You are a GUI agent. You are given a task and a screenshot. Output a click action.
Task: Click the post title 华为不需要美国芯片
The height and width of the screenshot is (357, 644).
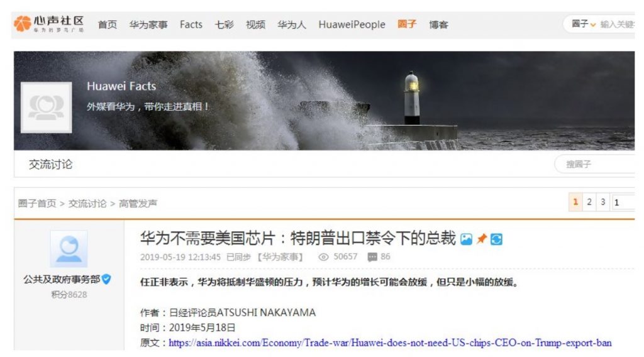(x=297, y=238)
